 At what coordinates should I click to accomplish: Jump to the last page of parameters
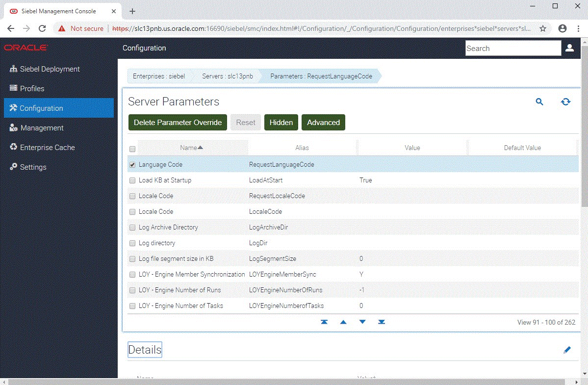[382, 322]
